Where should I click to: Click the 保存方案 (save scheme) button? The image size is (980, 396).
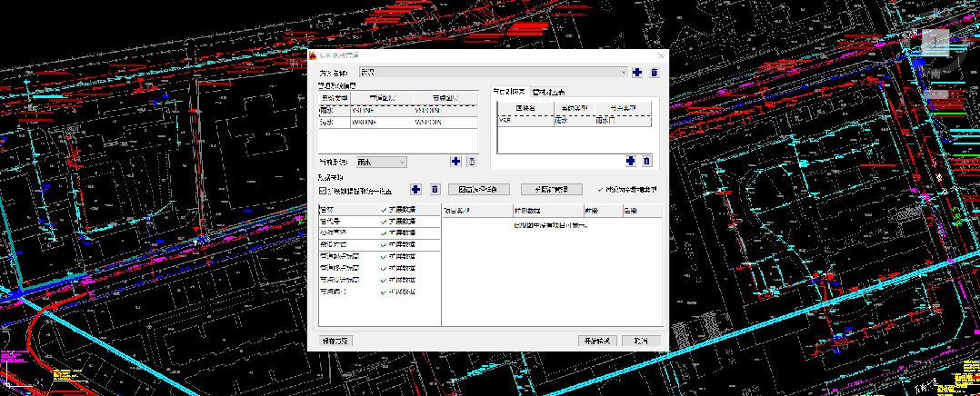(x=334, y=341)
